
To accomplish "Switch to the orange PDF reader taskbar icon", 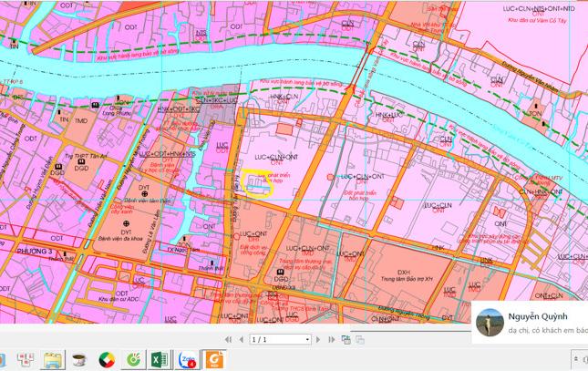I will (215, 359).
